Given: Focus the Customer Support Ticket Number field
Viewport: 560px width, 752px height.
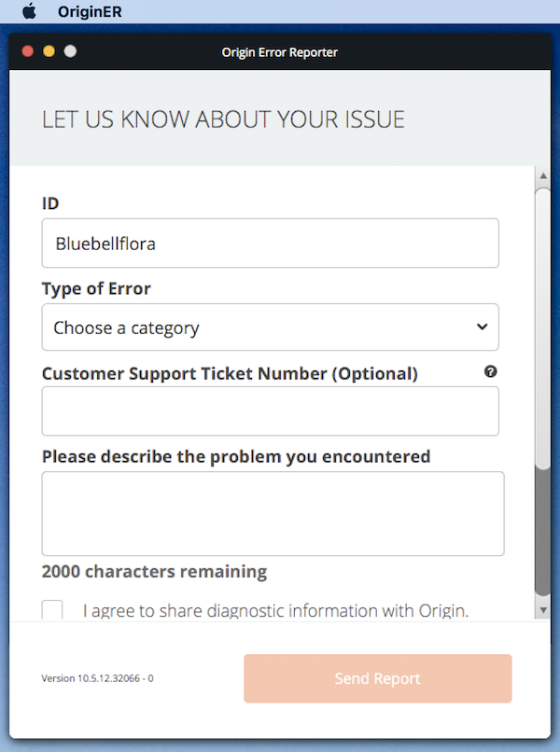Looking at the screenshot, I should (x=270, y=411).
